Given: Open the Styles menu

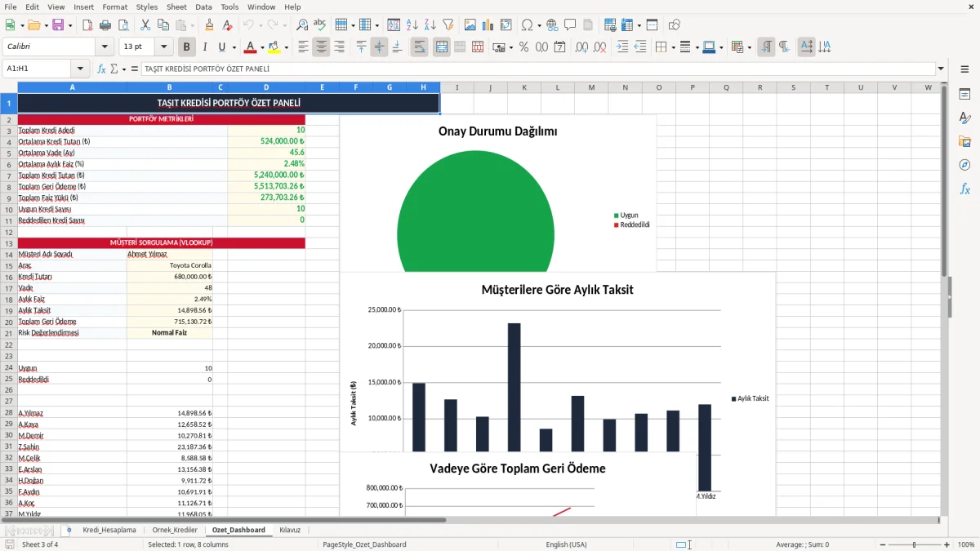Looking at the screenshot, I should tap(147, 7).
